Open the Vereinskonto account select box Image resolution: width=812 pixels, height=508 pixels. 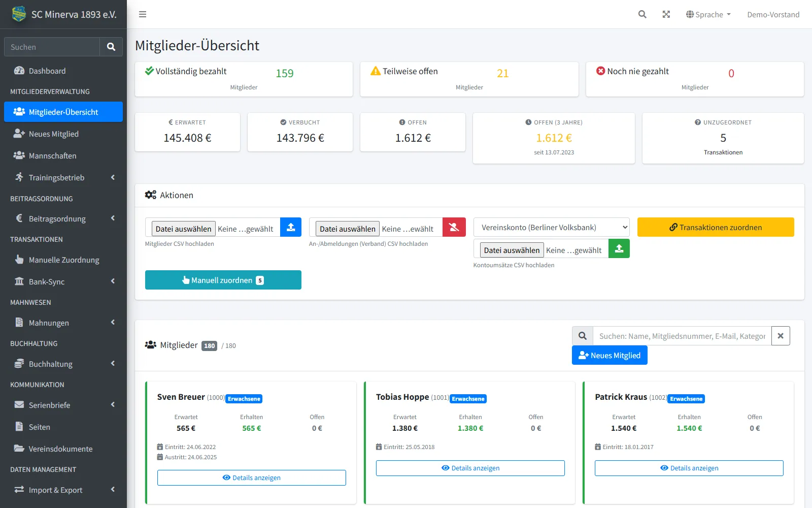[552, 227]
